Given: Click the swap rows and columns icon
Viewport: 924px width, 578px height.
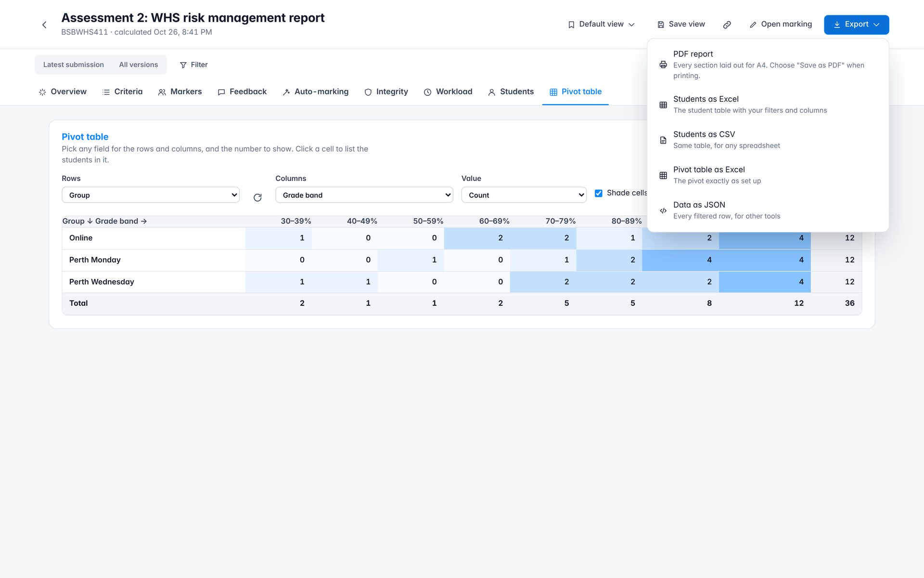Looking at the screenshot, I should tap(257, 197).
